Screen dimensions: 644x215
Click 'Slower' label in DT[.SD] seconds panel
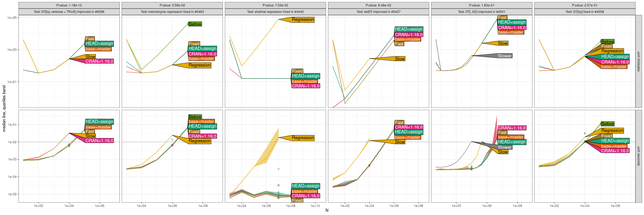tap(505, 147)
